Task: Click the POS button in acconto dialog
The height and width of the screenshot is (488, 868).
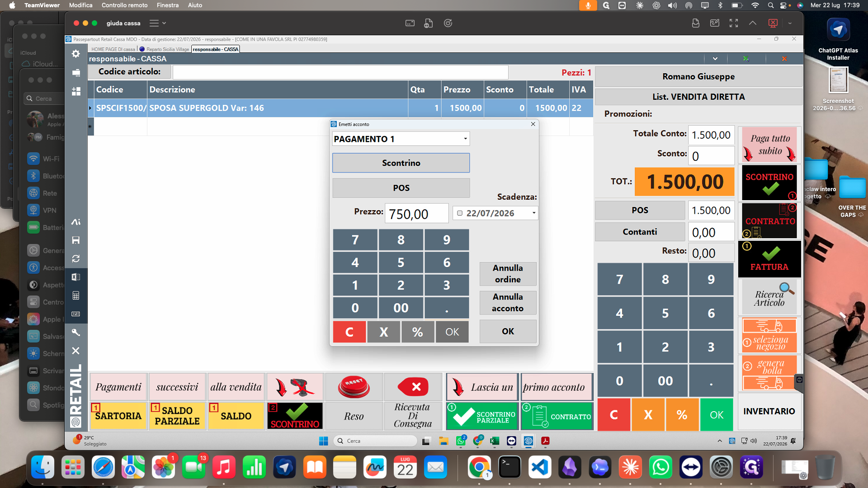Action: pyautogui.click(x=401, y=188)
